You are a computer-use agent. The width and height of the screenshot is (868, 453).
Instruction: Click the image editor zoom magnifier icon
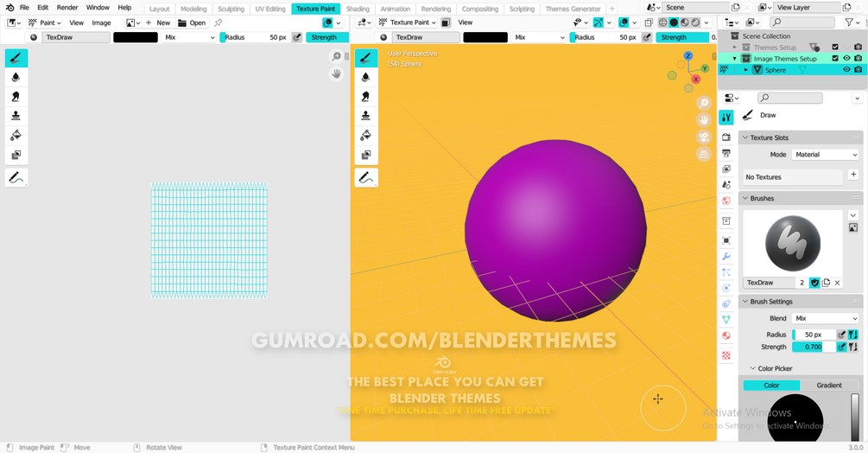click(x=336, y=56)
